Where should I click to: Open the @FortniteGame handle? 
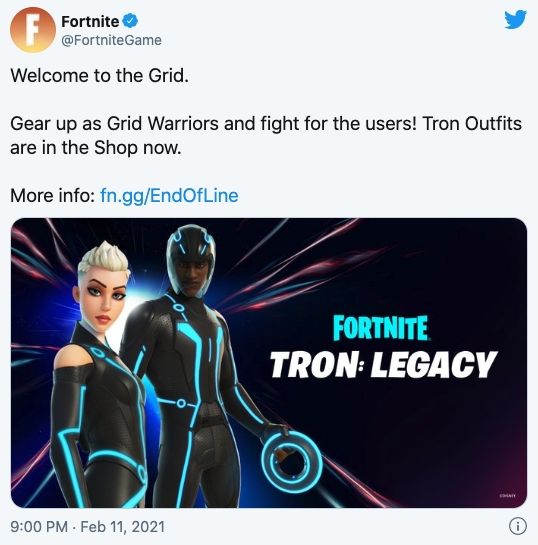[x=111, y=40]
